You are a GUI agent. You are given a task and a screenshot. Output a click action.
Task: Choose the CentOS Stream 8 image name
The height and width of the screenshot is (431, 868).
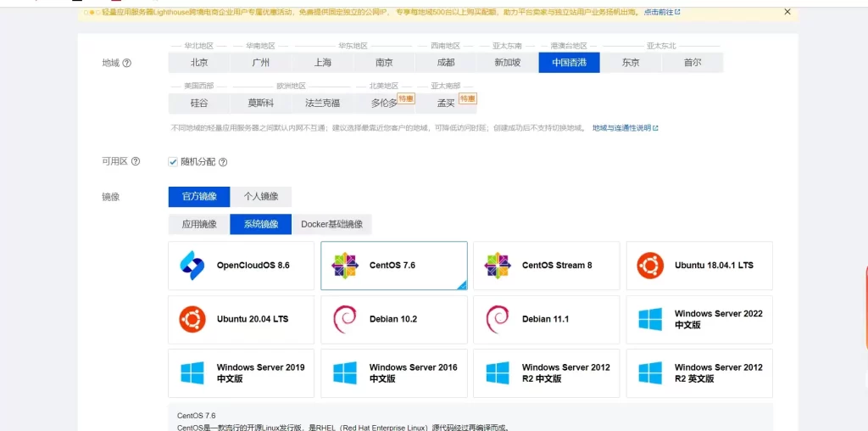[557, 266]
